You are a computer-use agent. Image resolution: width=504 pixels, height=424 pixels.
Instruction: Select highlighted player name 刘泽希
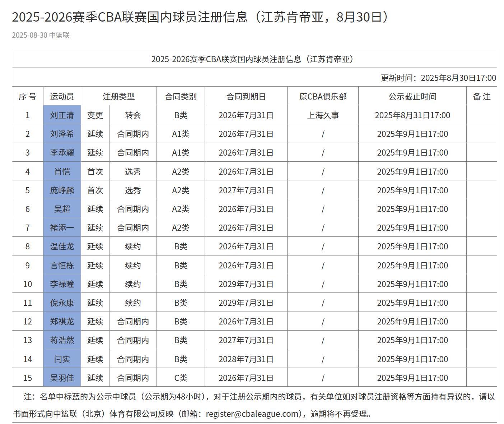(x=62, y=134)
